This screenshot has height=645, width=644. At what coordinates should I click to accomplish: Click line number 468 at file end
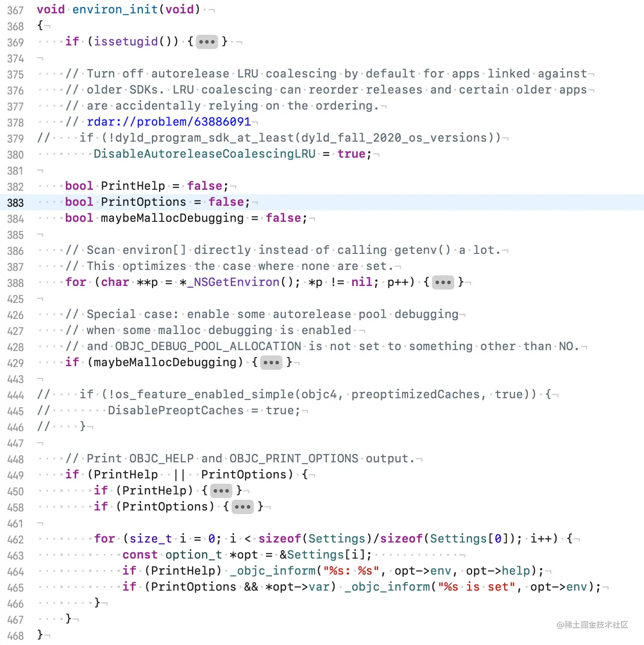16,635
